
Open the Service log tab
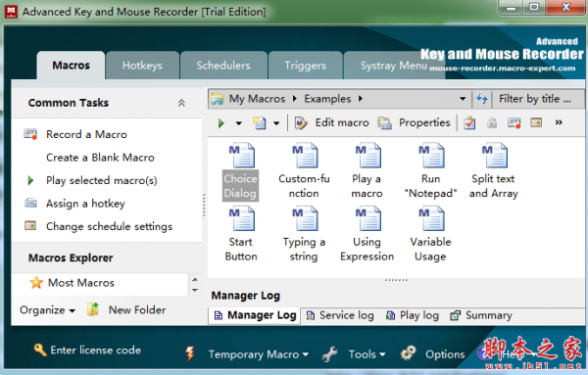(x=340, y=315)
